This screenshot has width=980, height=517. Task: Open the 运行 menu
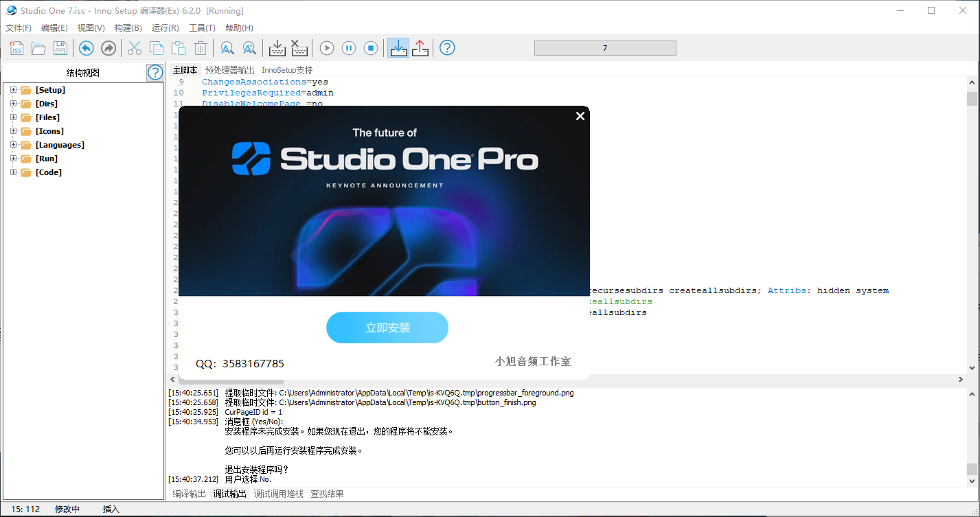(x=165, y=27)
